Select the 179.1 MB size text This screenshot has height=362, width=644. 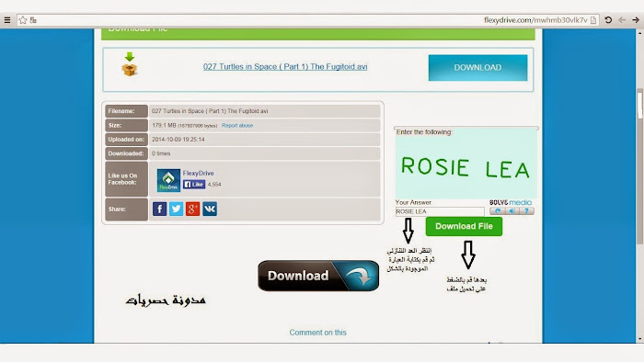[x=164, y=126]
